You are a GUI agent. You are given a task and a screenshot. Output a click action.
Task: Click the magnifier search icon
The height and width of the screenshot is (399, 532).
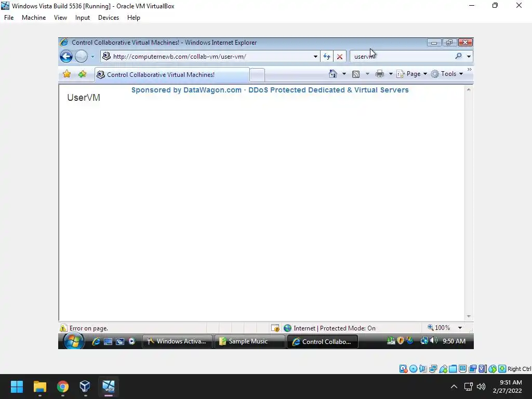pos(458,56)
